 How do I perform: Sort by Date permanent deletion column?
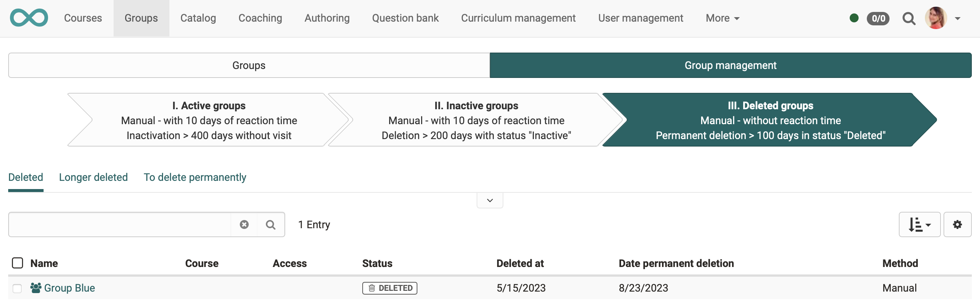click(x=676, y=263)
